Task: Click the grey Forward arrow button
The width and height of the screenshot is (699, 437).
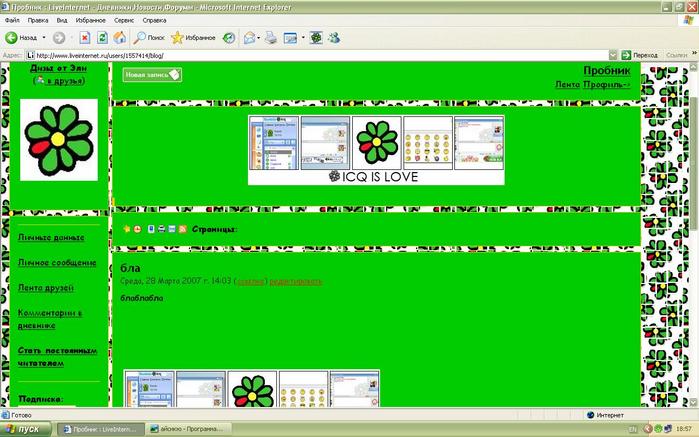Action: click(x=59, y=38)
